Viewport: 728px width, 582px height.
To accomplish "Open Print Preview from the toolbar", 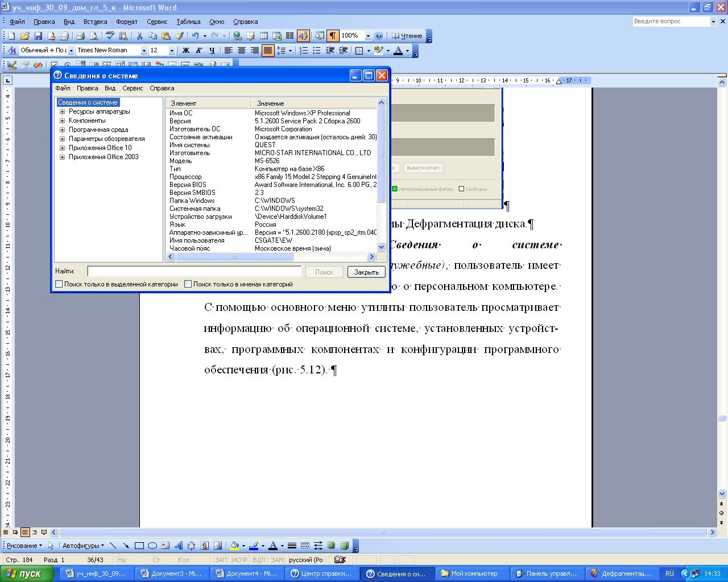I will pyautogui.click(x=93, y=36).
